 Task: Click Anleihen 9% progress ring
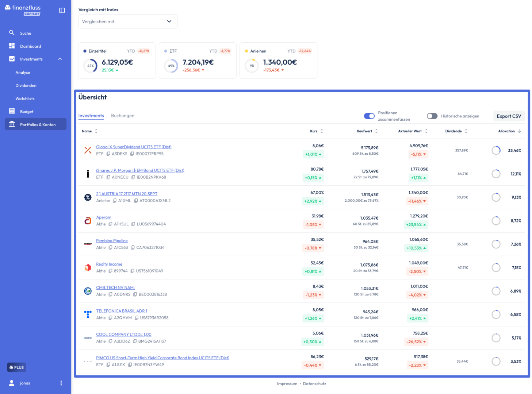(252, 66)
